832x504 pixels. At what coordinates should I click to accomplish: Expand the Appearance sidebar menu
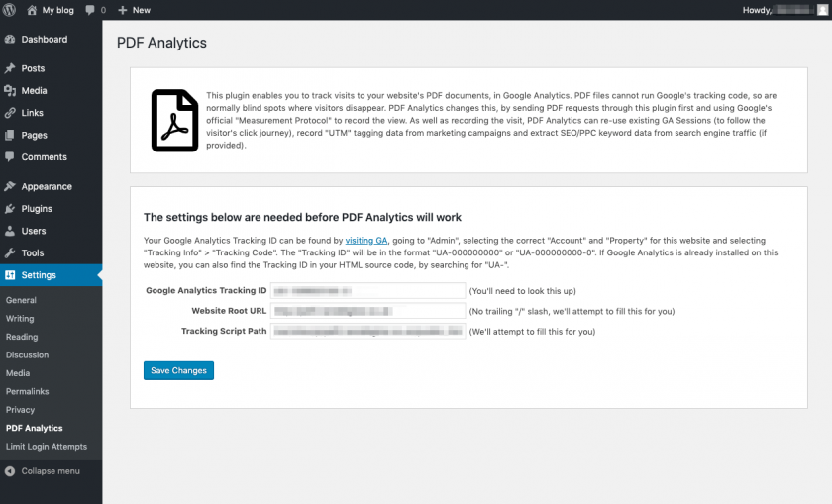(x=46, y=186)
